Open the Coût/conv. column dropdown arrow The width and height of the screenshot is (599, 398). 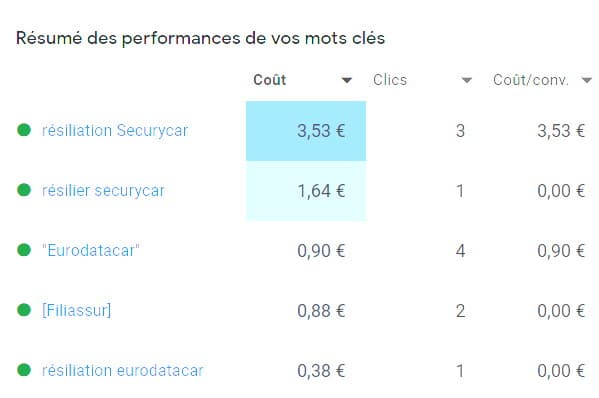(586, 80)
